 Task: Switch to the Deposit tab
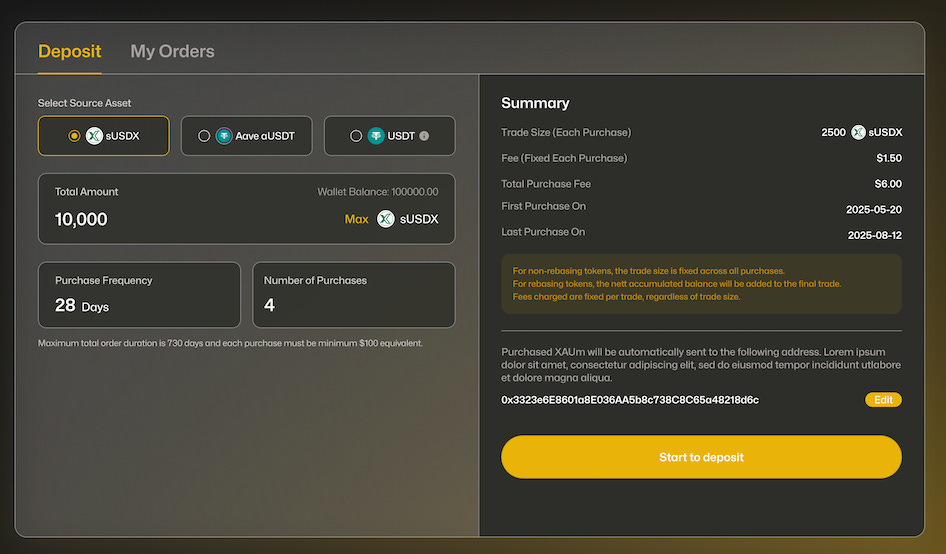[69, 52]
